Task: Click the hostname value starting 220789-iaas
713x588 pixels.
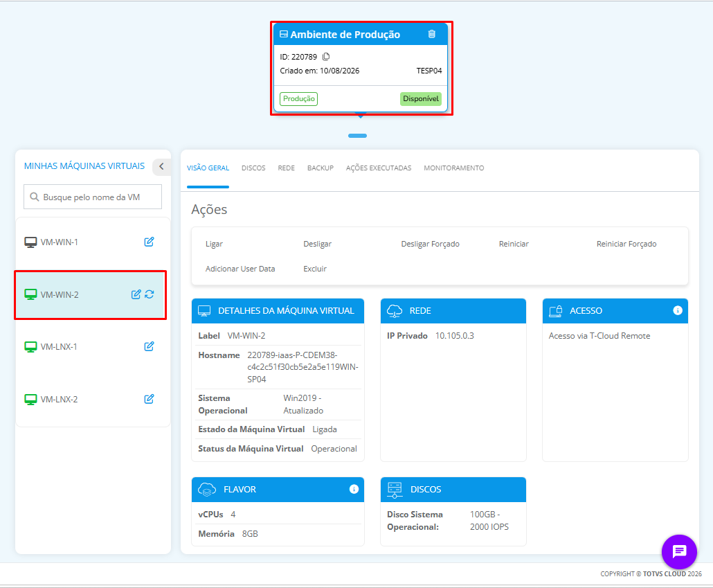Action: (303, 367)
